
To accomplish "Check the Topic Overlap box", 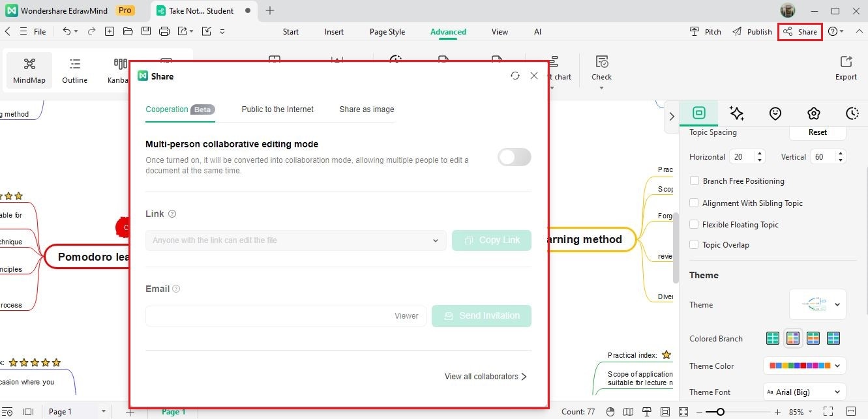I will pos(695,245).
